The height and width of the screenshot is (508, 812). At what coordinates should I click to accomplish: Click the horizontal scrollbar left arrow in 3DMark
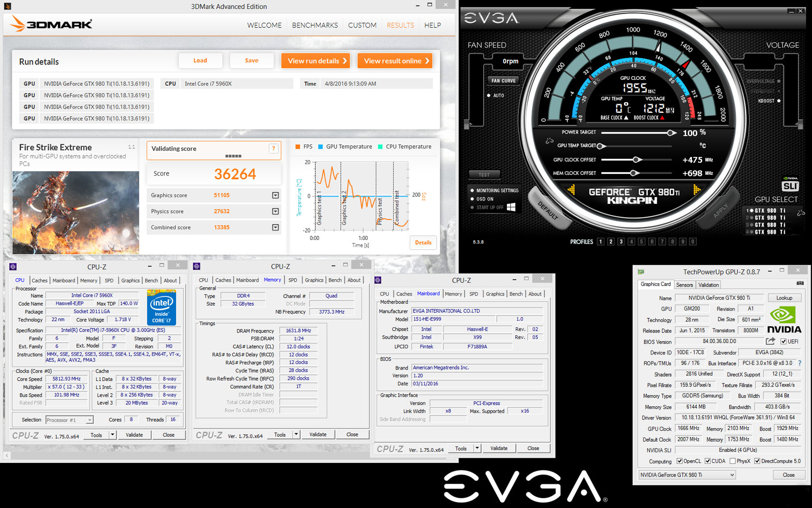[6, 455]
